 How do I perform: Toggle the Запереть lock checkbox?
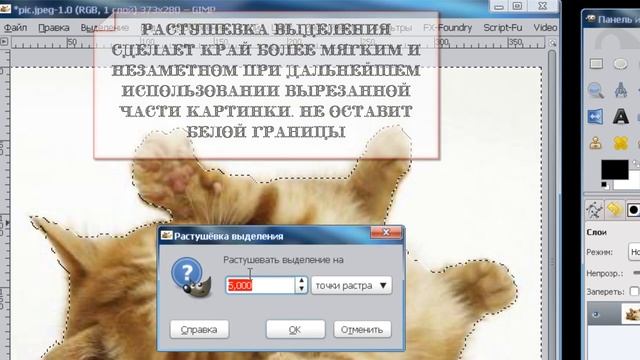(x=634, y=291)
